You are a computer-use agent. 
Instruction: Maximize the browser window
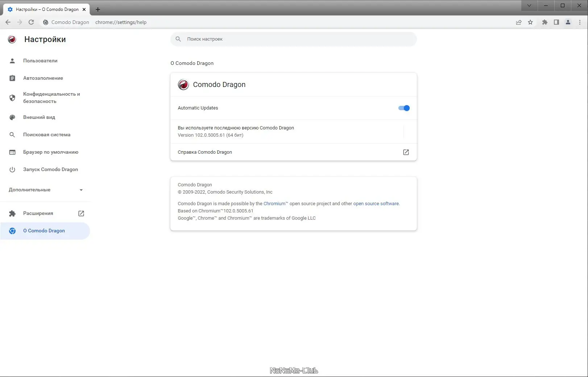(x=563, y=5)
